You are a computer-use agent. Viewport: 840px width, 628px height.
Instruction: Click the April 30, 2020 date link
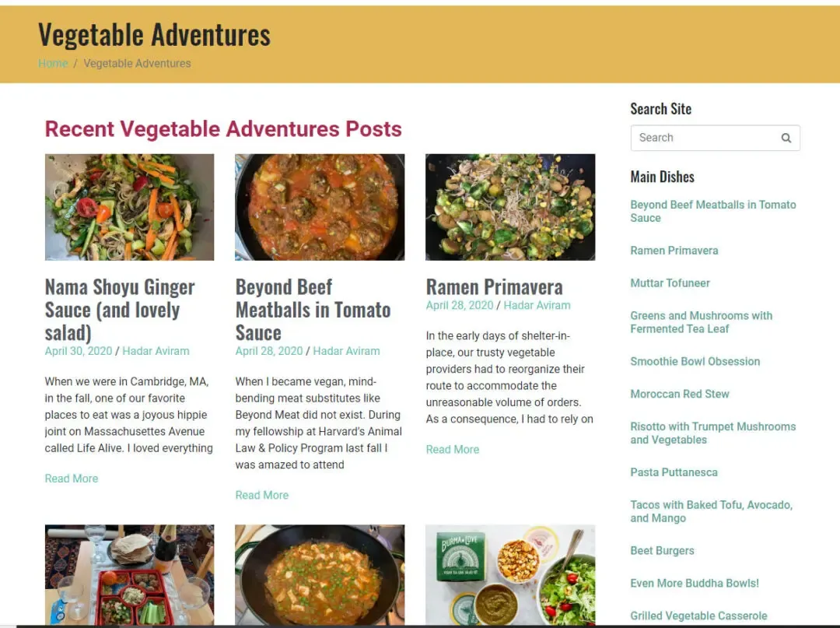(79, 351)
